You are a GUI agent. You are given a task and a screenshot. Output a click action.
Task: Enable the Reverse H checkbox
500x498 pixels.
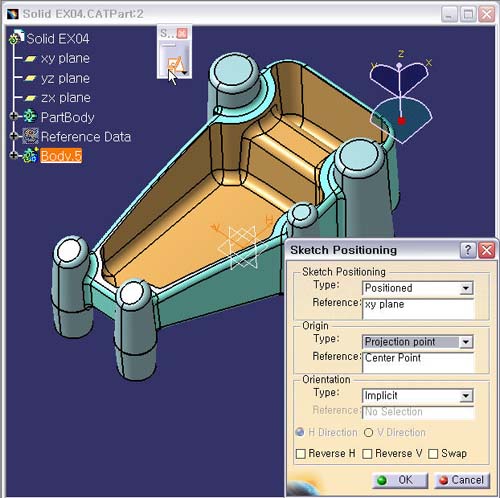tap(301, 454)
